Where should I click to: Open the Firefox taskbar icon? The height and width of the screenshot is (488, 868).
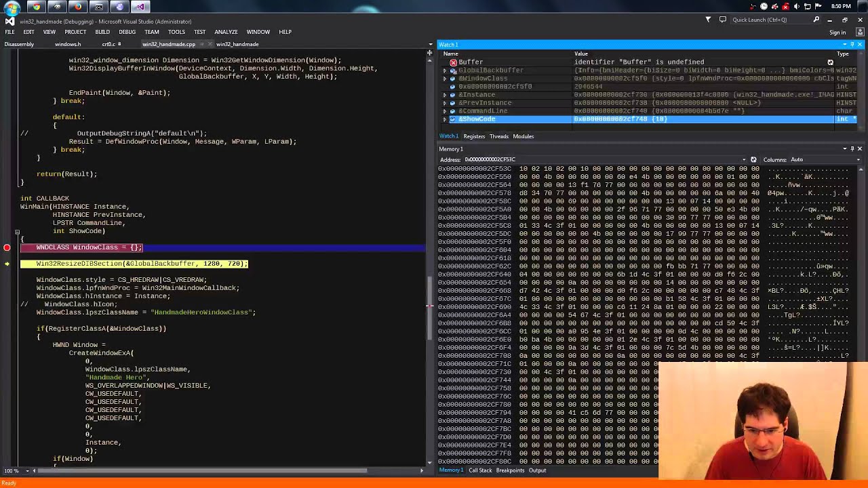(x=78, y=7)
